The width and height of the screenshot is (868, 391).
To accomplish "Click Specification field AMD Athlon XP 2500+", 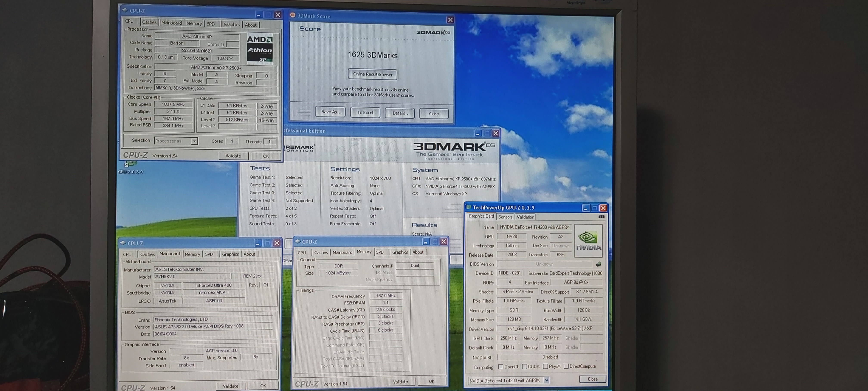I will 216,67.
